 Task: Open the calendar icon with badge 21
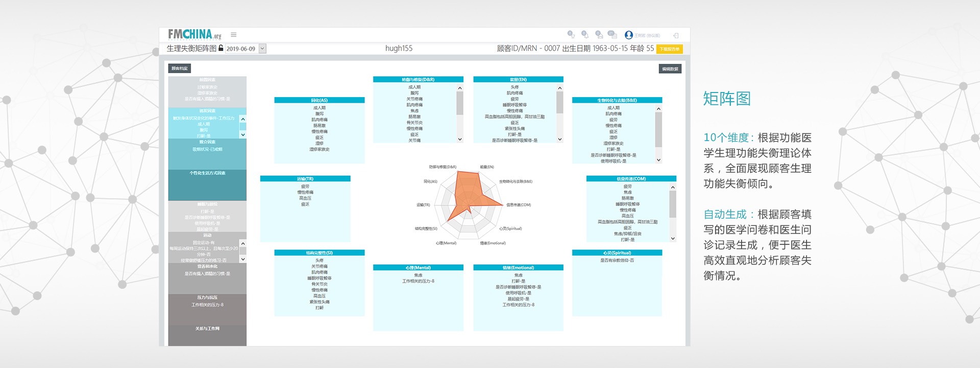[x=612, y=35]
